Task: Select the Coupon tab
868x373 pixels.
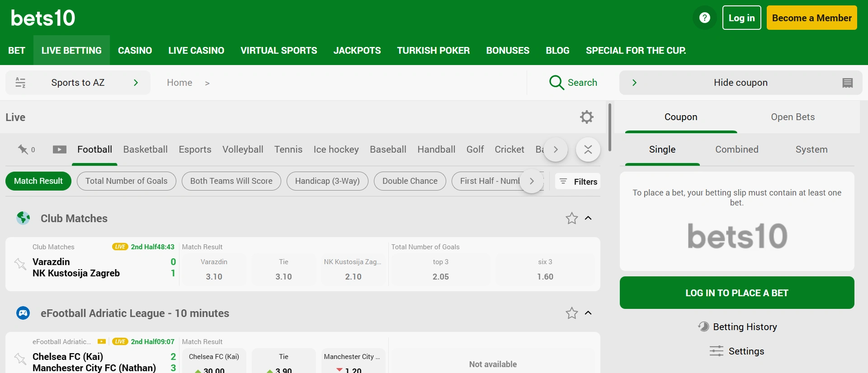Action: pos(681,117)
